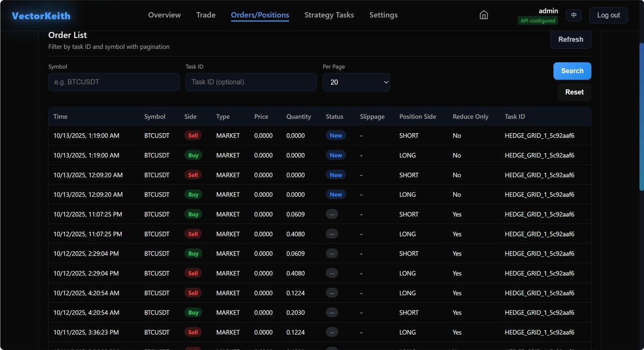Go to Strategy Tasks tab
Screen dimensions: 644x350
(329, 15)
